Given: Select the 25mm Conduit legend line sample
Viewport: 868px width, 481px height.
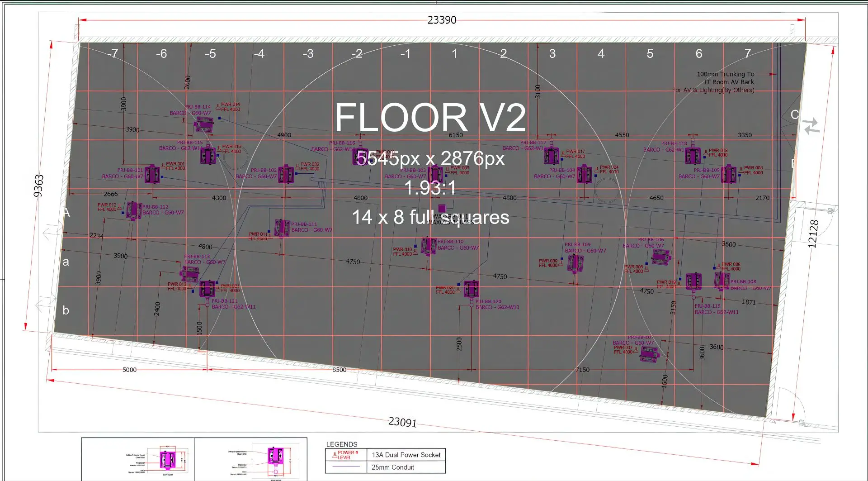Looking at the screenshot, I should click(346, 467).
